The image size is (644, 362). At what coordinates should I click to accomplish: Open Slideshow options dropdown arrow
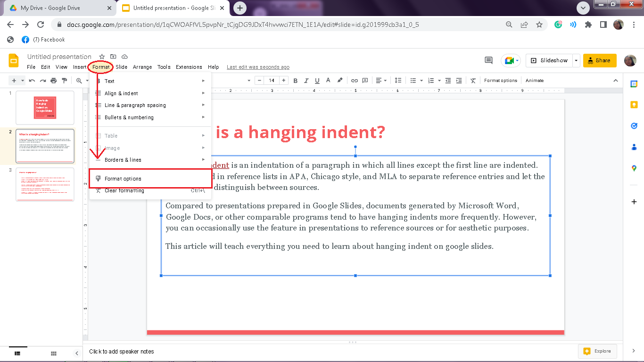(x=576, y=60)
